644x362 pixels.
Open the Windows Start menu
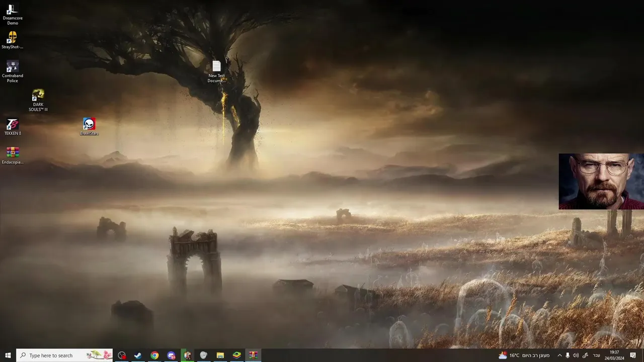[x=8, y=355]
